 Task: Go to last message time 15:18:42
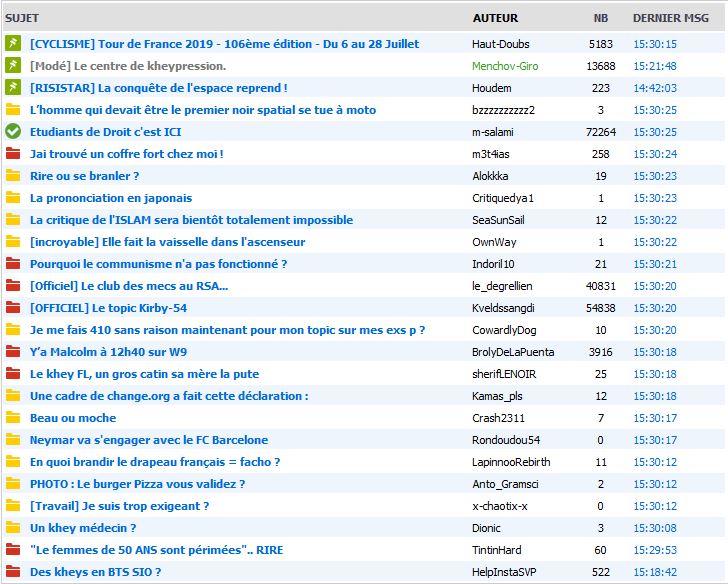point(655,572)
